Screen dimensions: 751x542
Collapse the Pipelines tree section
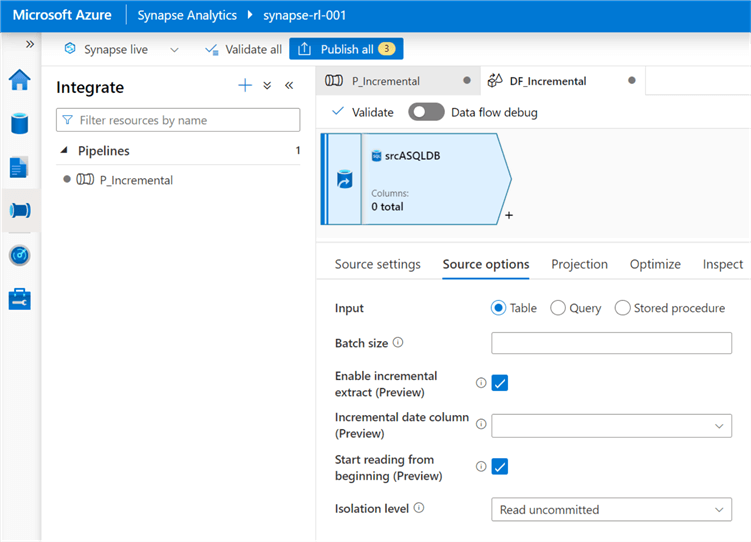point(64,150)
